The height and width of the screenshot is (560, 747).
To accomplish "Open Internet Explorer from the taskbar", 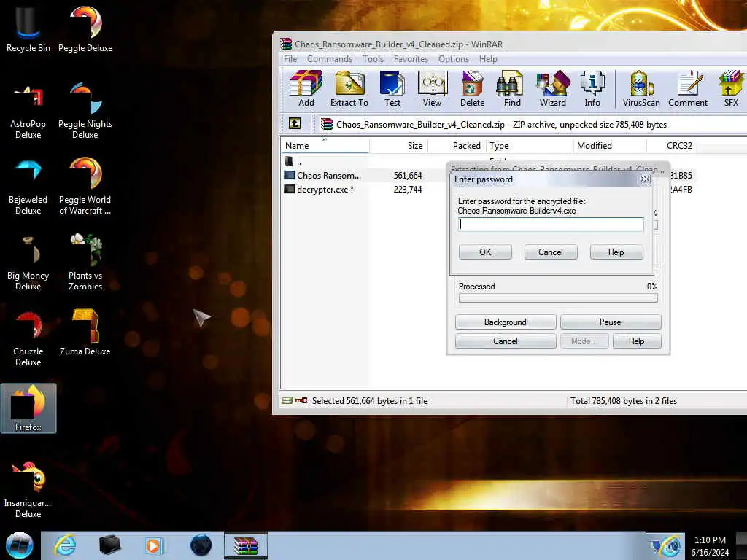I will pyautogui.click(x=65, y=545).
